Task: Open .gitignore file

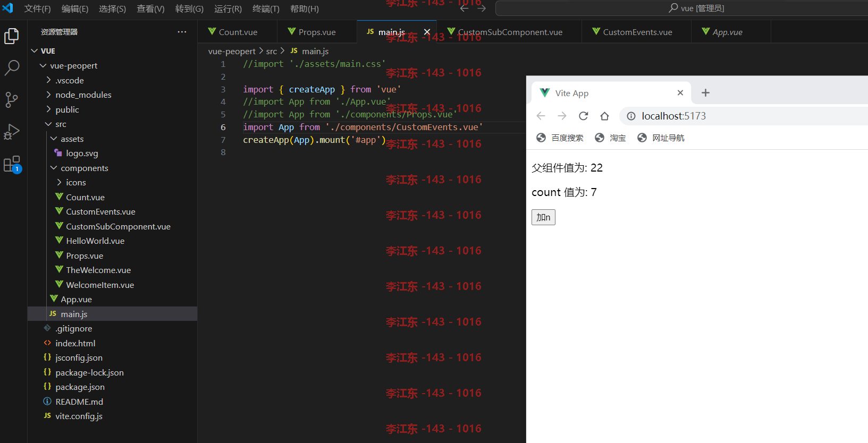Action: tap(113, 329)
